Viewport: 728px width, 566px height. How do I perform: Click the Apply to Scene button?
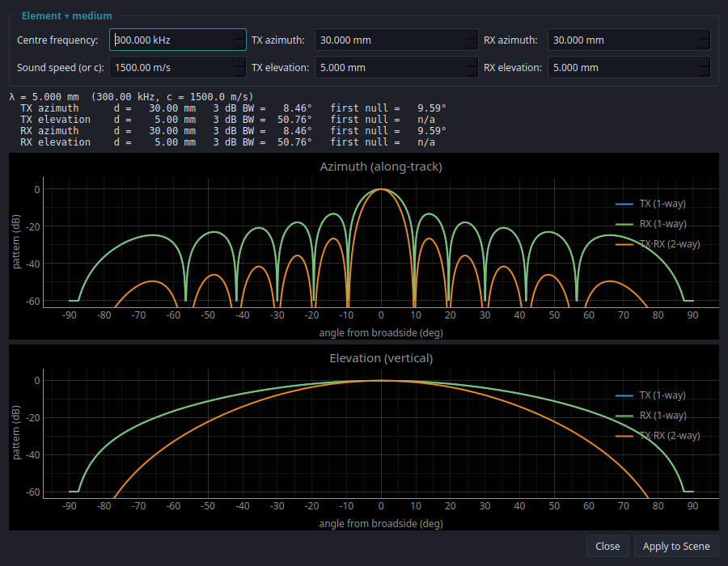pos(676,546)
